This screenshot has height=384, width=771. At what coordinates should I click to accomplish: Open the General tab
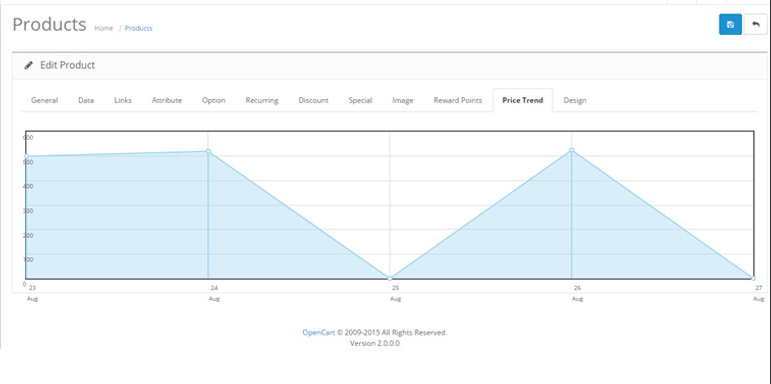coord(44,100)
